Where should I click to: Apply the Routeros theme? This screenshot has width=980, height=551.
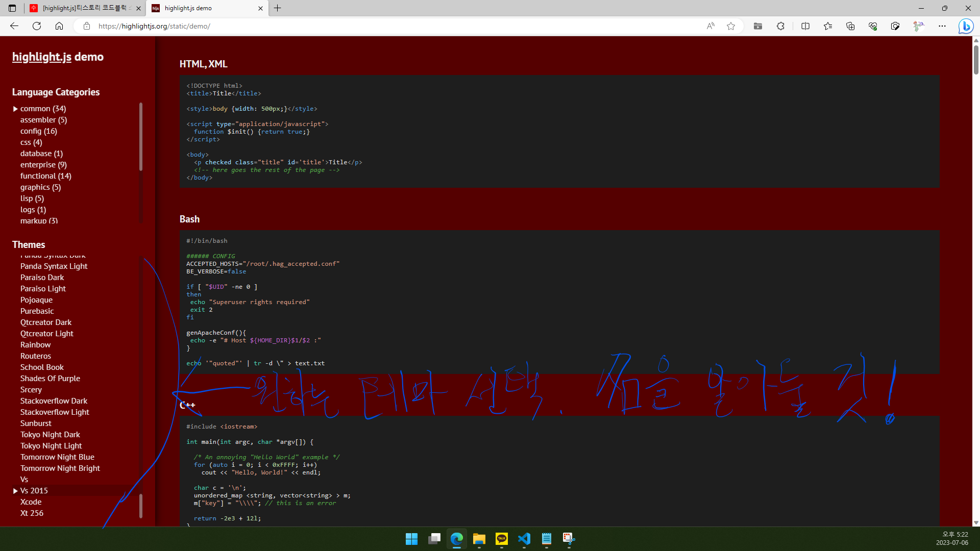pos(35,356)
